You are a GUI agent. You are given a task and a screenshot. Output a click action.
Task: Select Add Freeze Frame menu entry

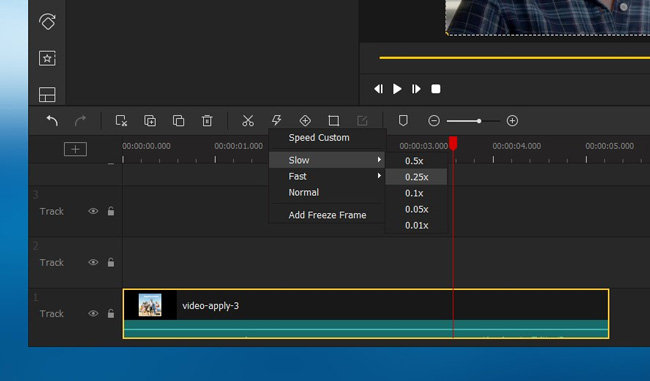pyautogui.click(x=327, y=215)
